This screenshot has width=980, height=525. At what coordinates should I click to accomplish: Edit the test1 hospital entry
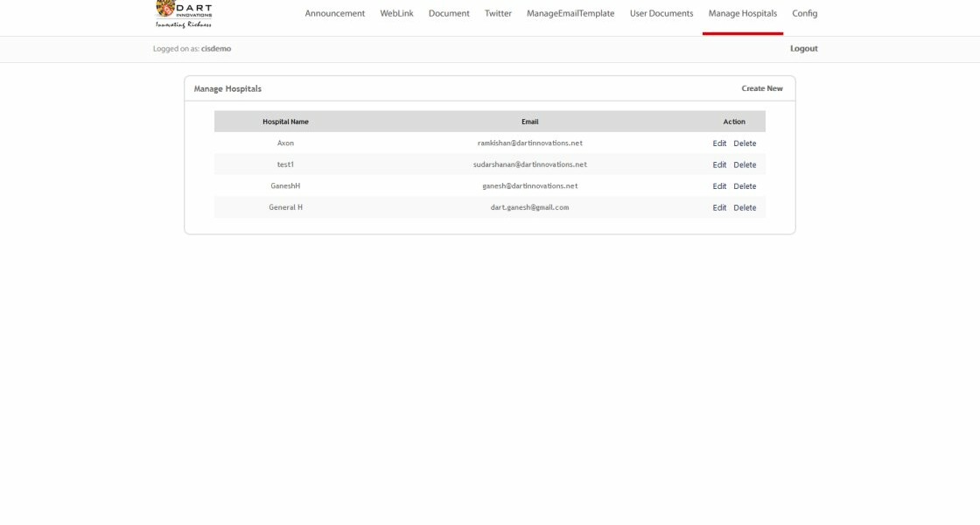coord(719,164)
